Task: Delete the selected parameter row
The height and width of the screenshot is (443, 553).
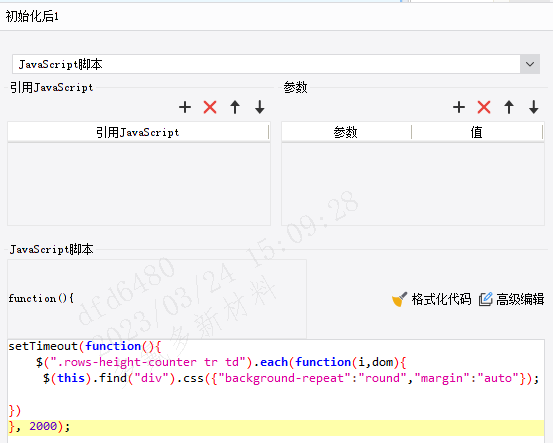Action: point(484,107)
